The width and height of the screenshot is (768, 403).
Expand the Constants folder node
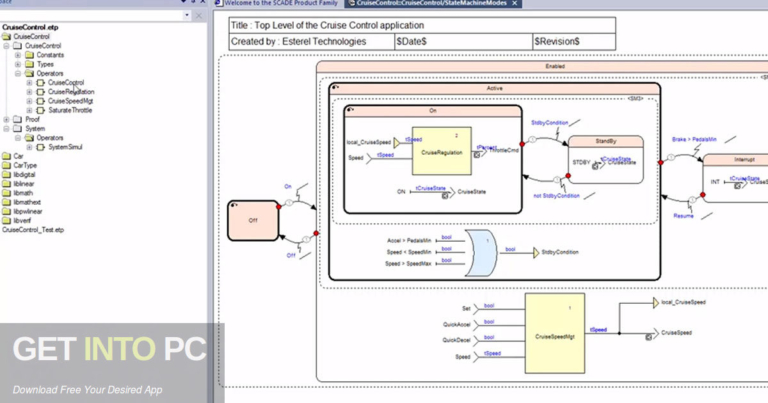(18, 55)
